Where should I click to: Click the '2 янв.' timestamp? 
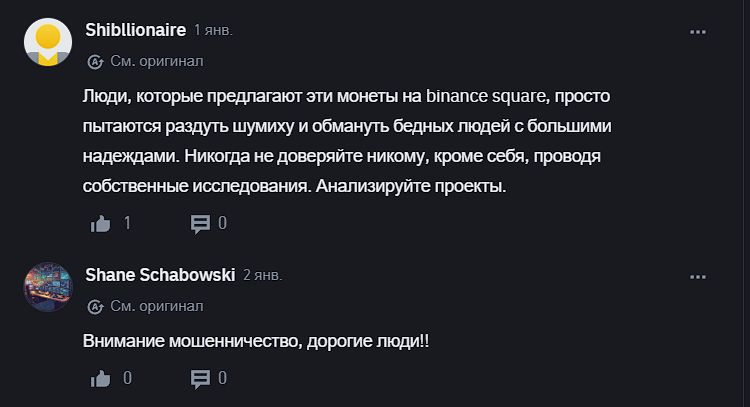coord(262,274)
